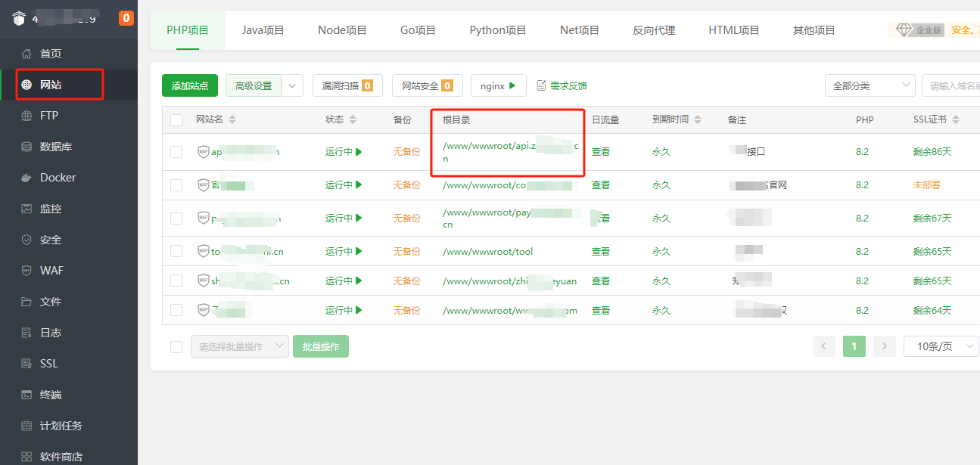Open the 数据库 database icon in sidebar
Image resolution: width=980 pixels, height=465 pixels.
tap(26, 147)
